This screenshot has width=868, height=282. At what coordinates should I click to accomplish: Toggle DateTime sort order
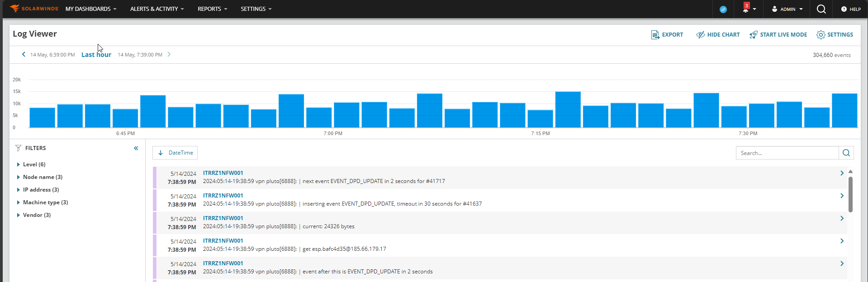pyautogui.click(x=175, y=153)
